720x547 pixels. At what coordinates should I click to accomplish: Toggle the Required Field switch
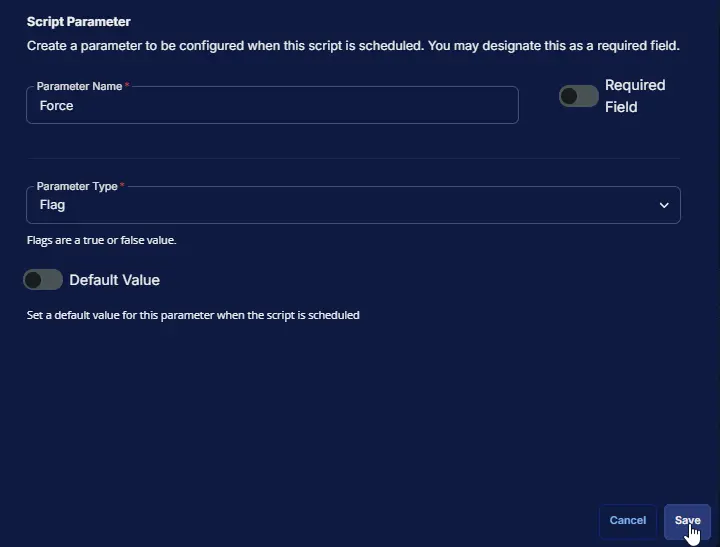tap(578, 96)
